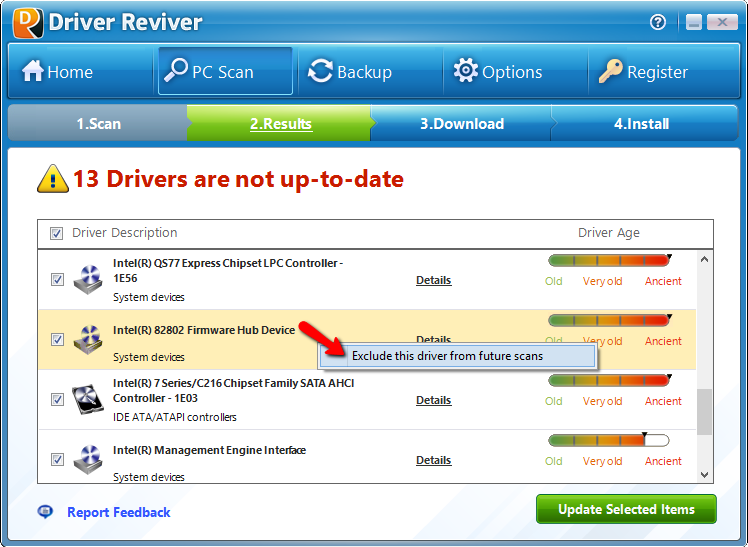Click the 82802 Firmware Hub device icon
This screenshot has width=748, height=547.
pyautogui.click(x=88, y=340)
